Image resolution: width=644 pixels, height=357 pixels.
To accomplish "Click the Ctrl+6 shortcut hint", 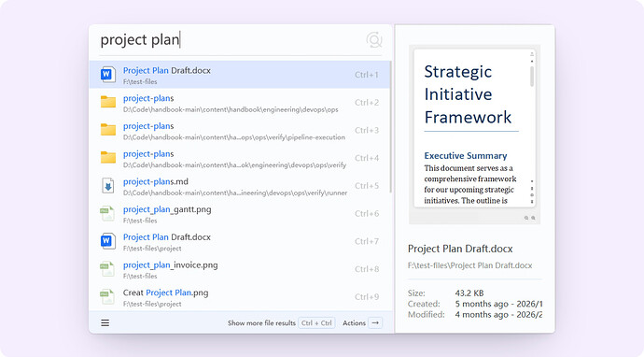I will click(367, 213).
